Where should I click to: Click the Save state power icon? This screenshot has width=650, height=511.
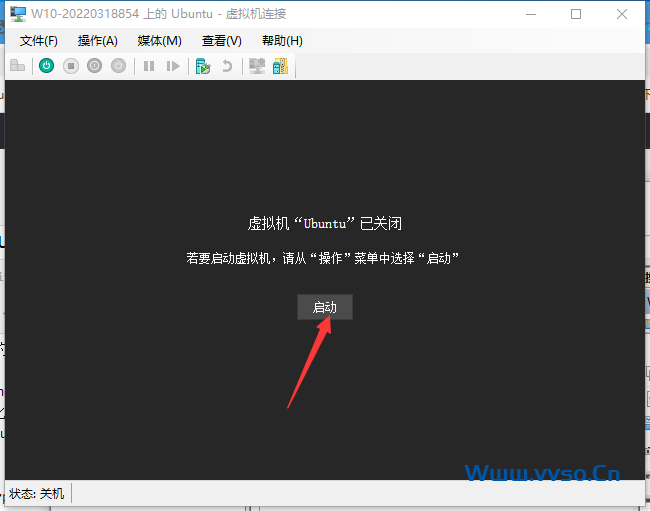pyautogui.click(x=119, y=66)
